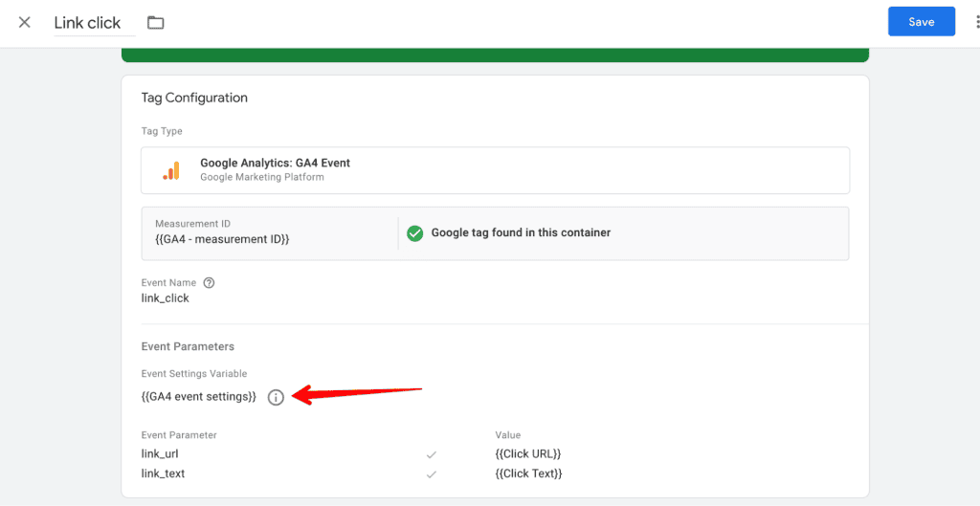Viewport: 980px width, 506px height.
Task: Click the Google Marketing Platform subtitle
Action: click(x=262, y=177)
